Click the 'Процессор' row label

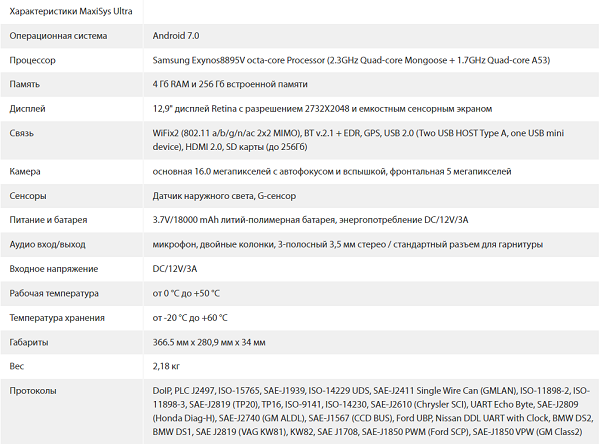pyautogui.click(x=33, y=60)
